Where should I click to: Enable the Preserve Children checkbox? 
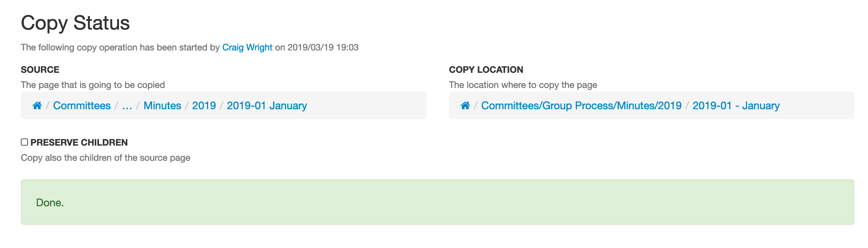pyautogui.click(x=25, y=142)
